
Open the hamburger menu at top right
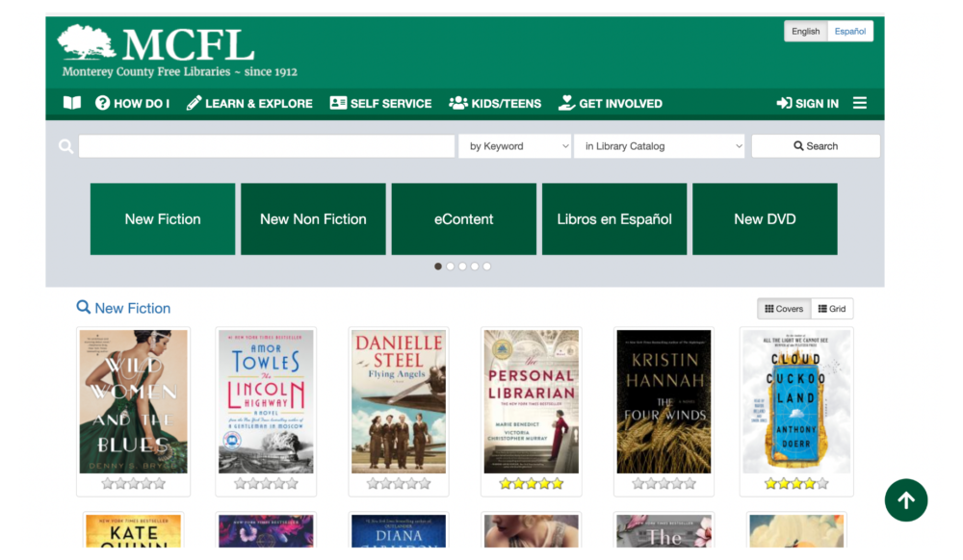(860, 103)
